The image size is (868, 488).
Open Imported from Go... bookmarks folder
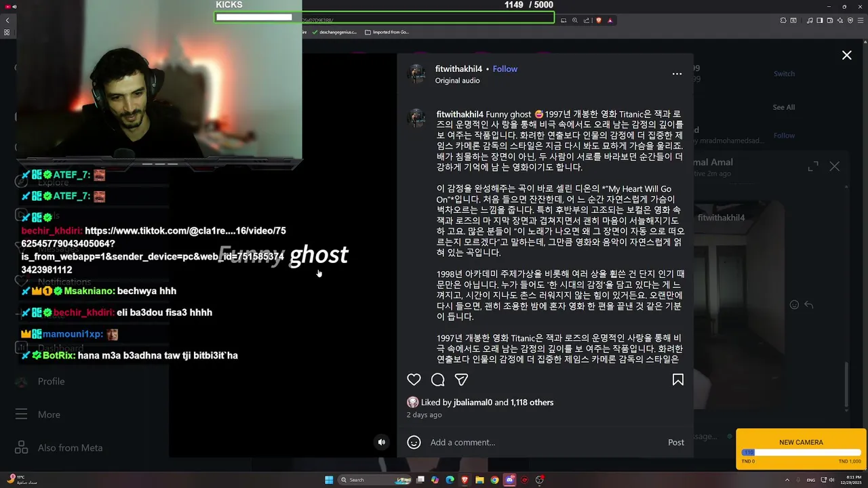pos(387,32)
